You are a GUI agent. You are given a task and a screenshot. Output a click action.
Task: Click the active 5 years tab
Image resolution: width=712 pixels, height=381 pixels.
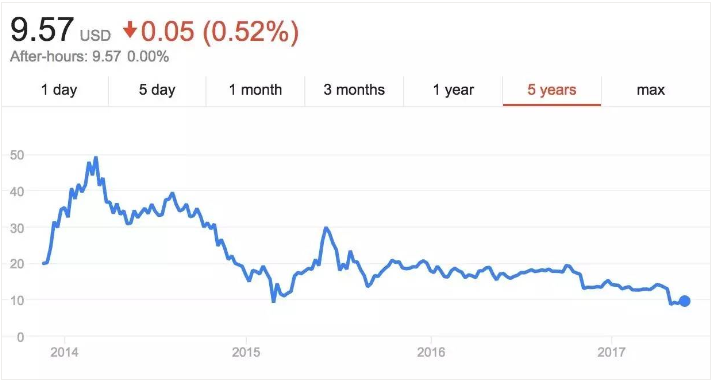[552, 90]
